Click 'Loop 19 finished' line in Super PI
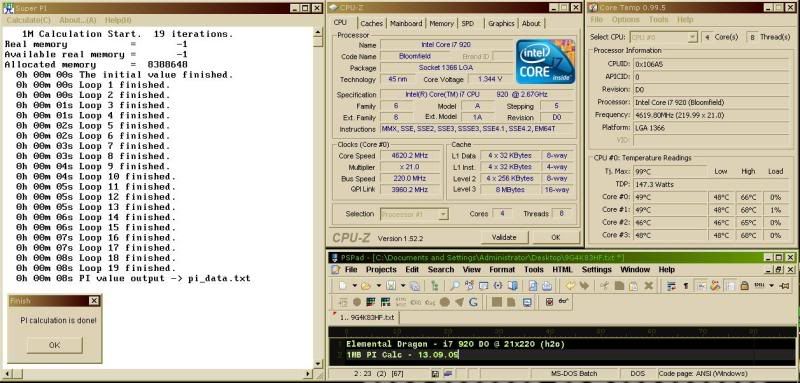Viewport: 800px width, 383px height. pyautogui.click(x=95, y=268)
